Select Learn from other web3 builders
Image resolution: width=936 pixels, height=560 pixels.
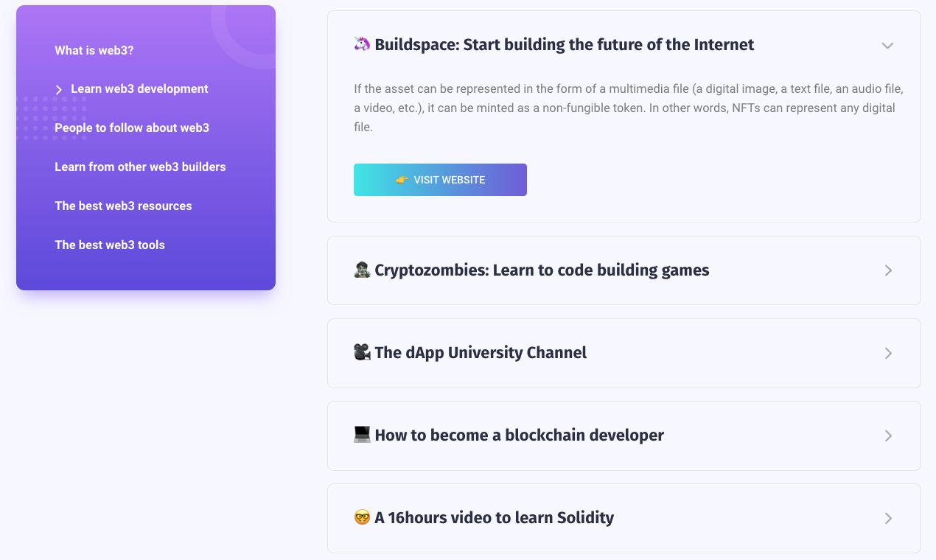(140, 167)
